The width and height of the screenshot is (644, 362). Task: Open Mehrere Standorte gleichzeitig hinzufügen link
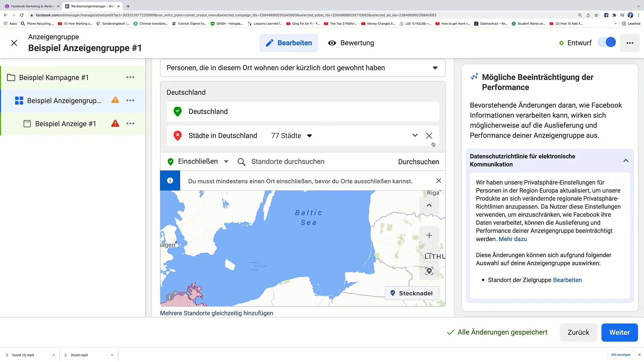[216, 313]
